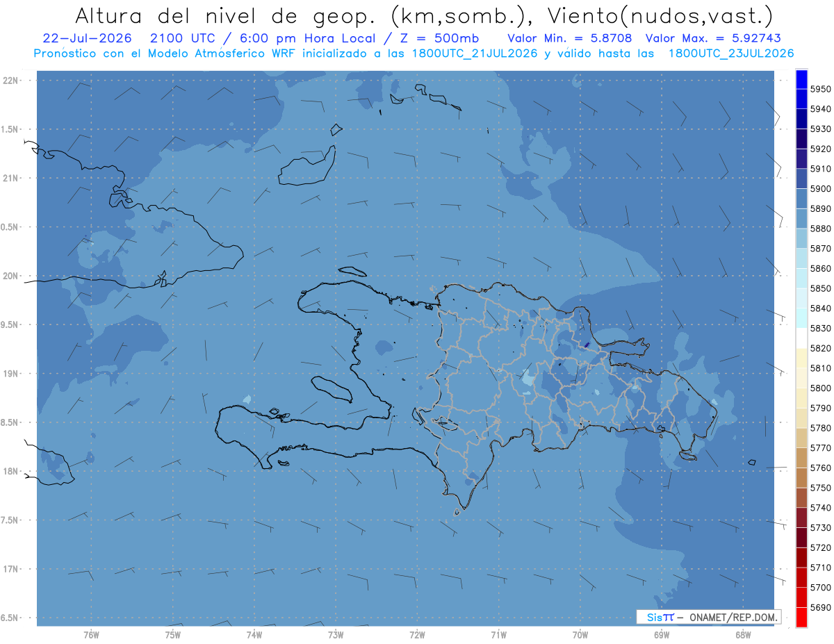Click the '21N' latitude axis label
The height and width of the screenshot is (644, 834).
click(10, 178)
